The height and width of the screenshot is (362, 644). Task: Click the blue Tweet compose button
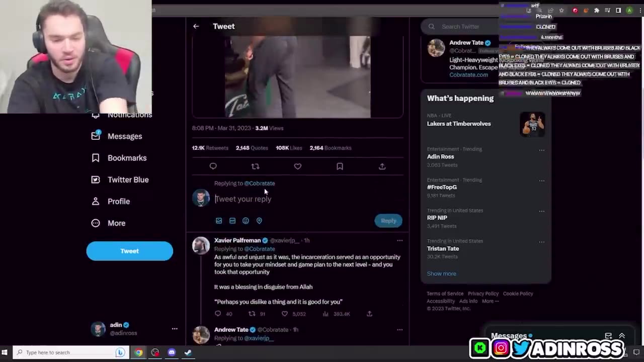pyautogui.click(x=129, y=251)
